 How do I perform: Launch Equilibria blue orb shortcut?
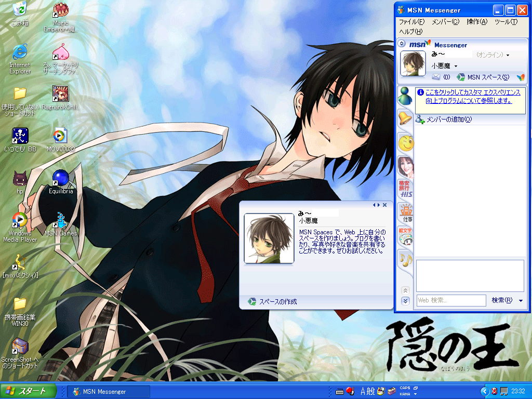(x=61, y=178)
